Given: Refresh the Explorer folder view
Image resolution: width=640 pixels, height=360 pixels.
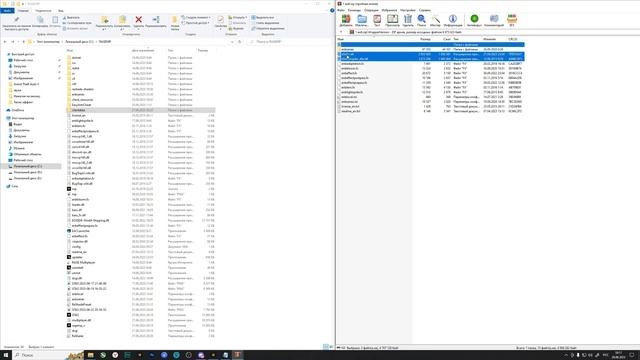Looking at the screenshot, I should click(240, 42).
